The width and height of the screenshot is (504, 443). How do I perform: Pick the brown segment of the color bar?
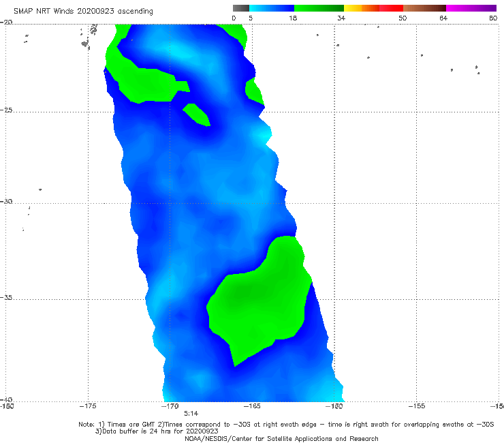pos(424,8)
